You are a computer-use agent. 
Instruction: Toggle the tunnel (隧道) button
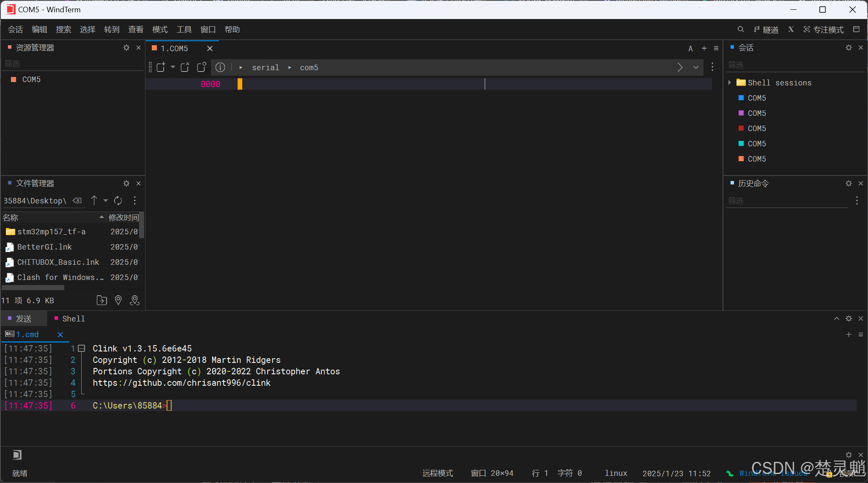766,30
